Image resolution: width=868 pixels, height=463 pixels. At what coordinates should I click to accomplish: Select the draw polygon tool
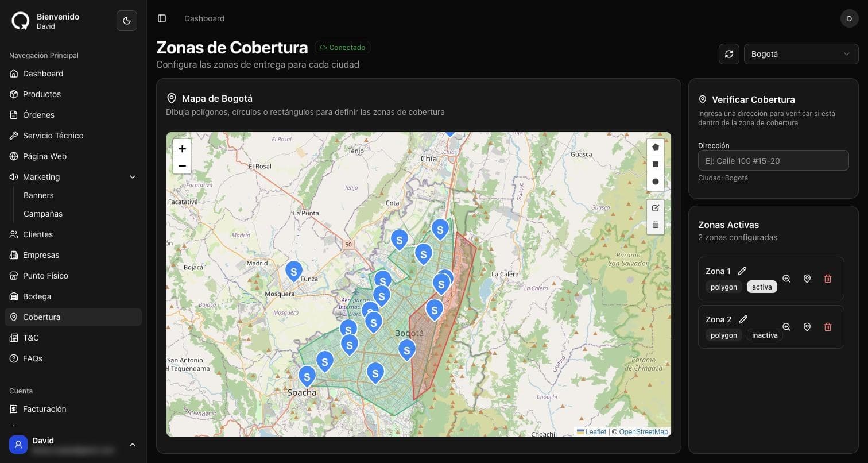[x=656, y=147]
